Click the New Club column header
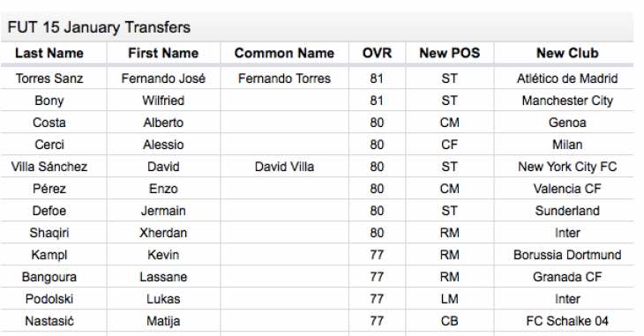 coord(567,53)
